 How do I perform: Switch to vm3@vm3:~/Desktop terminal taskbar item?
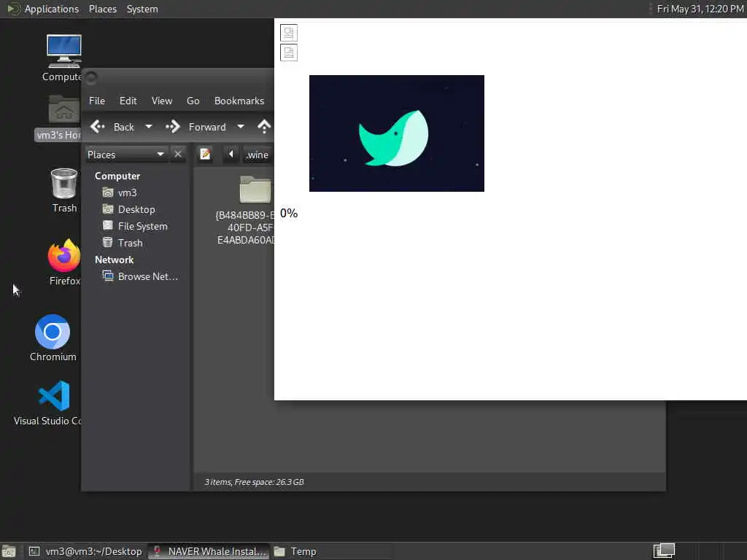[86, 551]
